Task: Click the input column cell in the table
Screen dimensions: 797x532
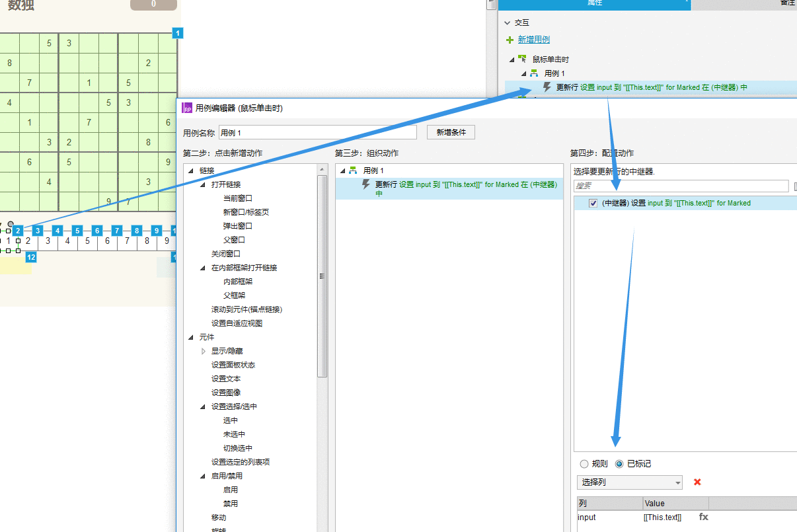Action: [x=610, y=517]
